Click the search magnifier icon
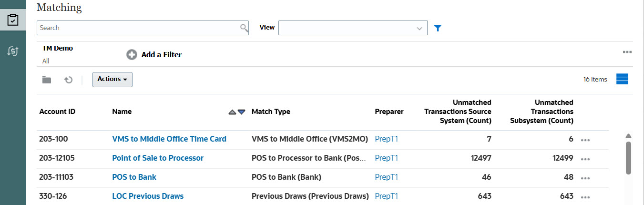 [244, 28]
